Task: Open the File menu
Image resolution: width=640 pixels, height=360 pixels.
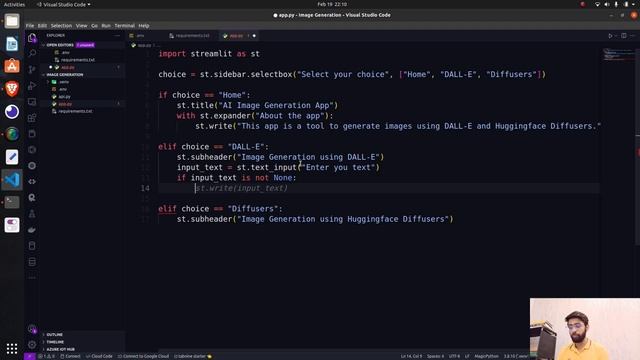Action: 30,26
